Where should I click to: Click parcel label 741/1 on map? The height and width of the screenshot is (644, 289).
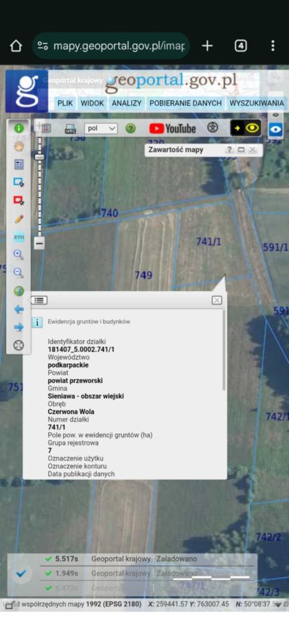209,241
